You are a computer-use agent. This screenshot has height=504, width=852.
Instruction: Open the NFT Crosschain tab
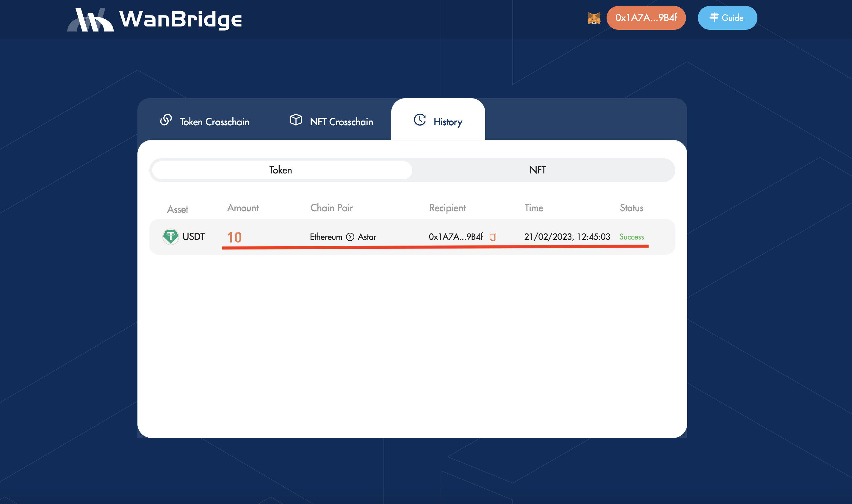(341, 122)
